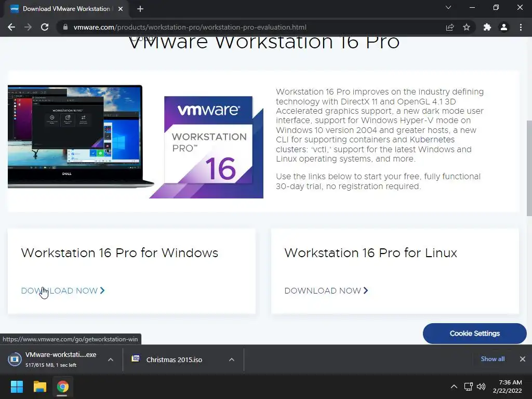Open the tab search dropdown arrow
The image size is (532, 399).
pos(448,7)
